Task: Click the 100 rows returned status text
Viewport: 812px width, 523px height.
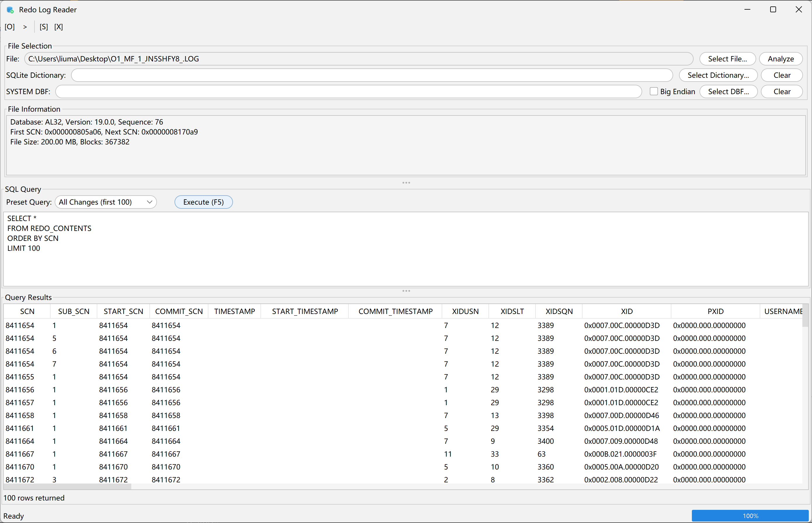Action: (34, 498)
